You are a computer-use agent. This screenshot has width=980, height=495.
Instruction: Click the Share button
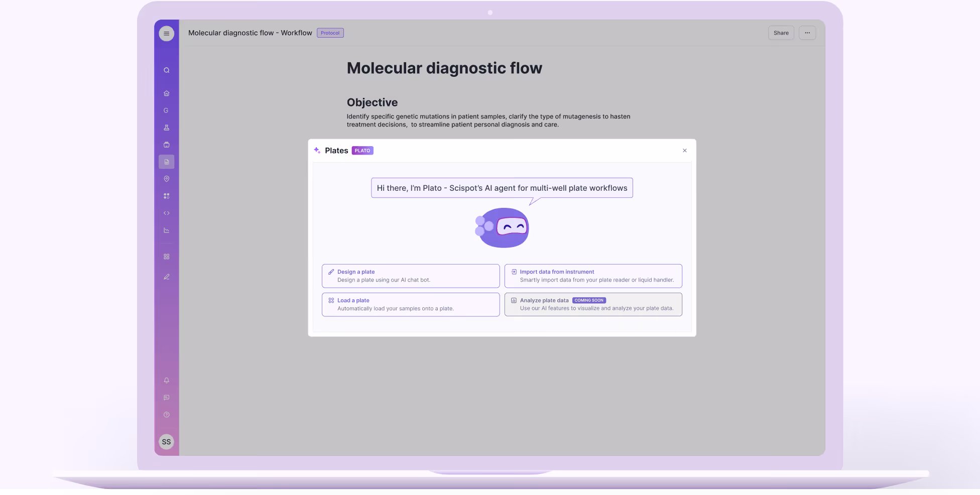(x=781, y=33)
